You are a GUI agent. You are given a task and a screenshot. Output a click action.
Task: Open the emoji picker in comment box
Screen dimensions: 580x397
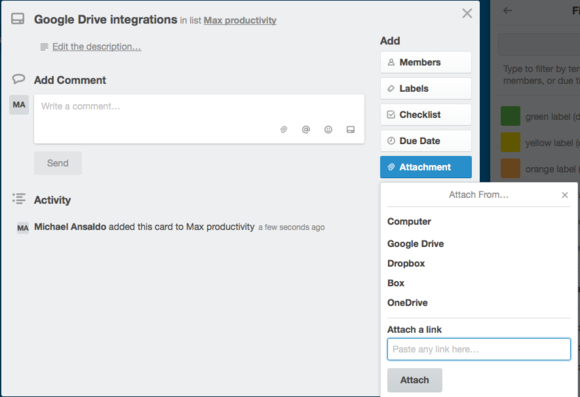click(328, 129)
